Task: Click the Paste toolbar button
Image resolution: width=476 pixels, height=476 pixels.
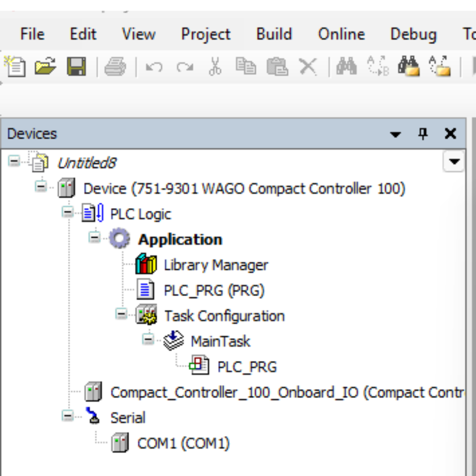Action: pos(277,65)
